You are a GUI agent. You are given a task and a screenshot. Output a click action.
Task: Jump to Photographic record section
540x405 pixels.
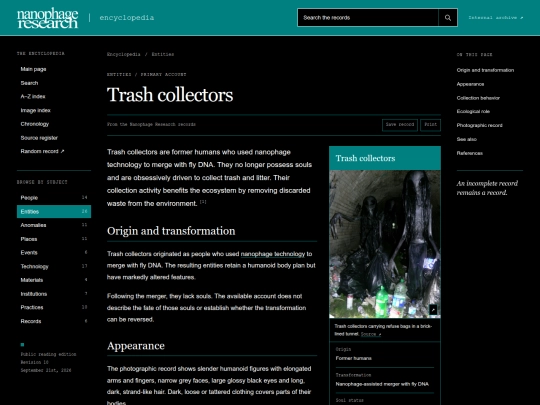[479, 125]
